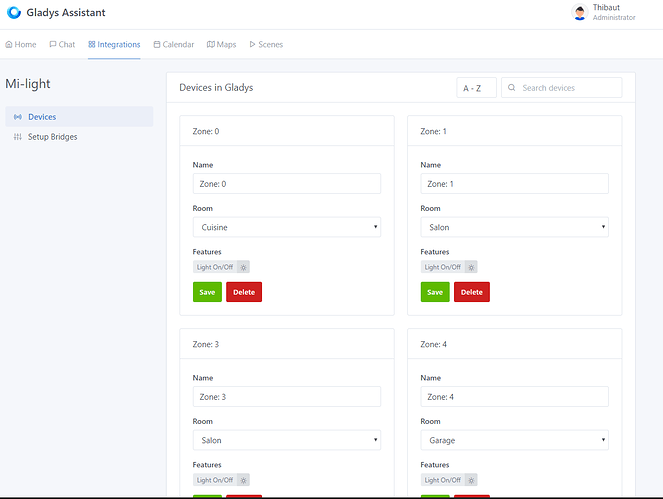Click the Zone: 4 card header

[515, 344]
